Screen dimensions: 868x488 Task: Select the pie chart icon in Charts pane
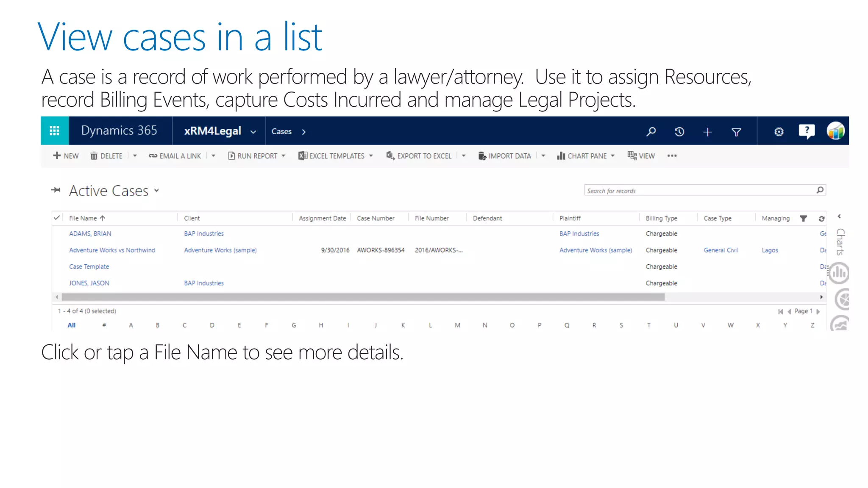[x=842, y=299]
